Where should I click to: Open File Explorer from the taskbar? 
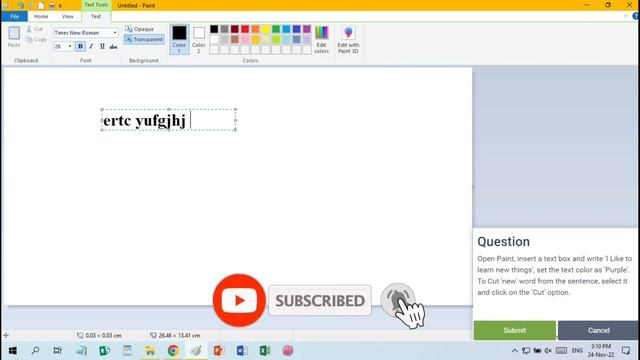[150, 351]
